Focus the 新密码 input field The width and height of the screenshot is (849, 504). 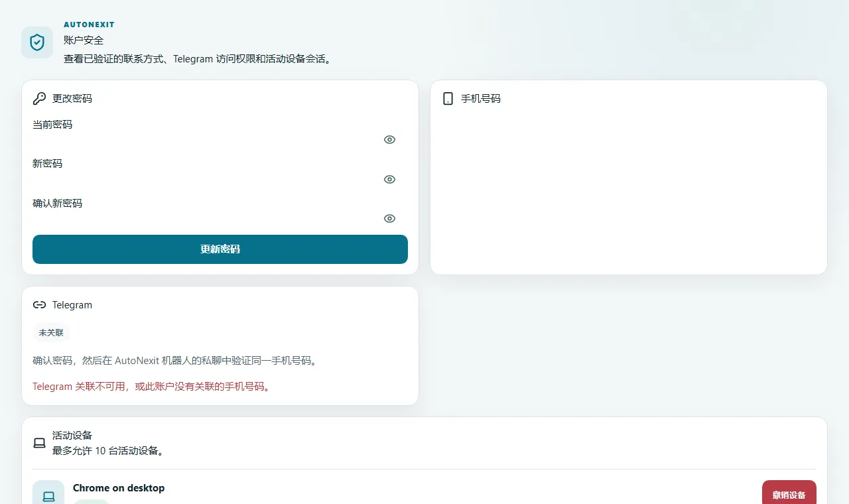(x=220, y=180)
